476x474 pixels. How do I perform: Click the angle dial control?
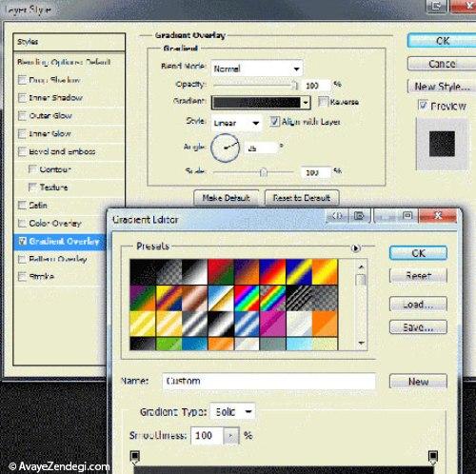tap(225, 148)
